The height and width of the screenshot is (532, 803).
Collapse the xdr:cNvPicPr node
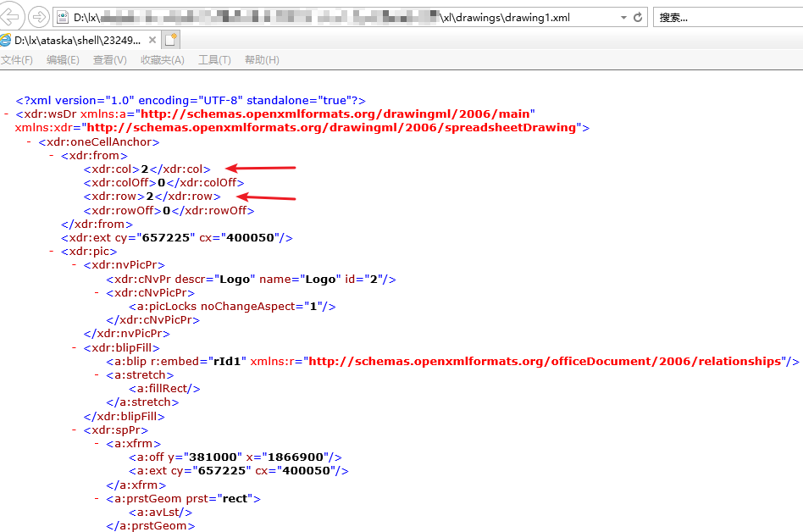[97, 293]
